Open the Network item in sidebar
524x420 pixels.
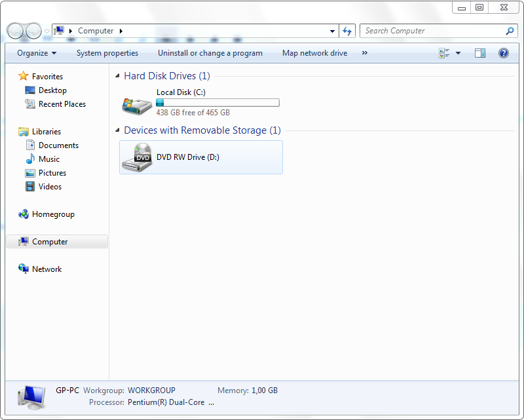(x=47, y=269)
